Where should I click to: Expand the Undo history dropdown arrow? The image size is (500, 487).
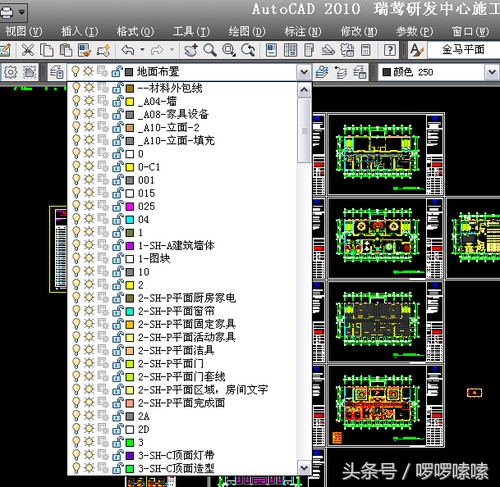pyautogui.click(x=142, y=50)
